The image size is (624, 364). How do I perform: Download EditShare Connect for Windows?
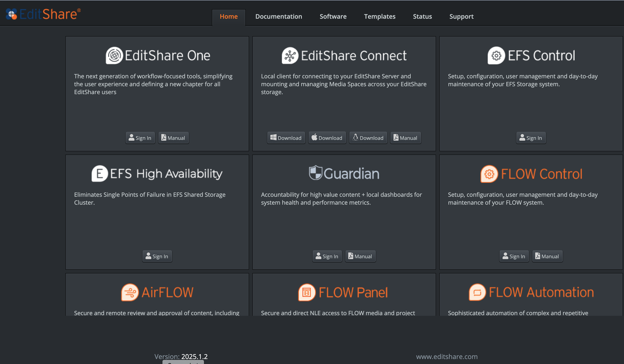pos(286,138)
